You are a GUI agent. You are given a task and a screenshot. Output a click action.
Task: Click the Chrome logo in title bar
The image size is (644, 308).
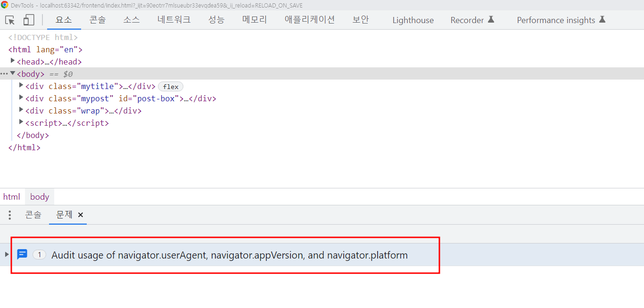(5, 5)
